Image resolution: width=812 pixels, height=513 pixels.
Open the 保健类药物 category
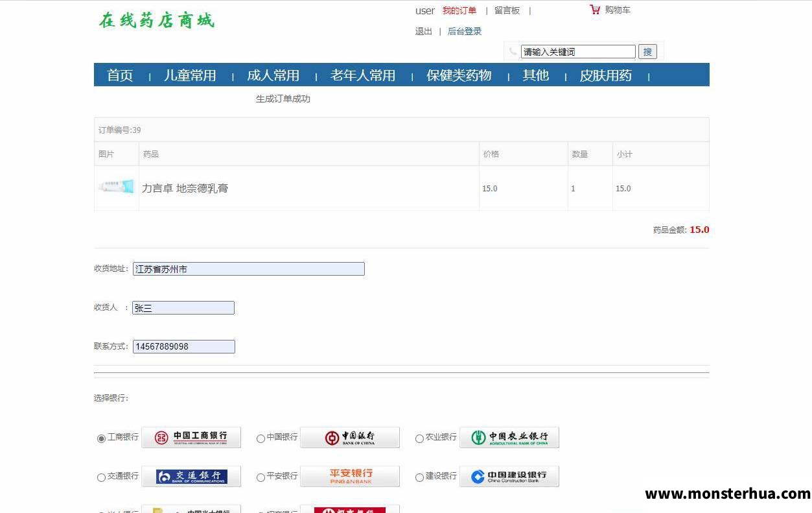point(459,75)
